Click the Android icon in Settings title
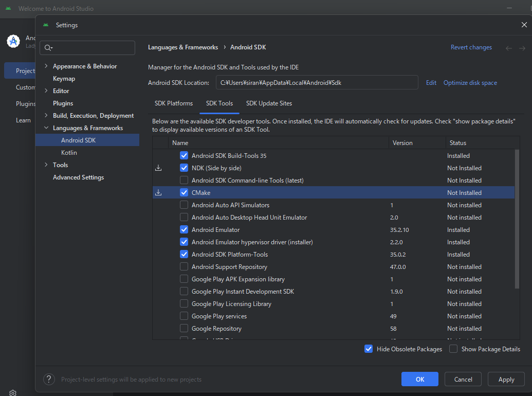The height and width of the screenshot is (396, 532). [46, 25]
